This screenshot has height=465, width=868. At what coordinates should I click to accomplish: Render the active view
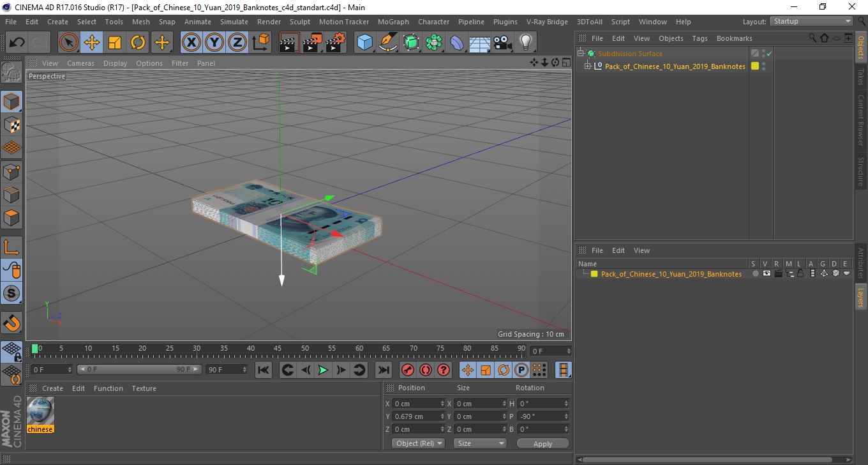(289, 43)
